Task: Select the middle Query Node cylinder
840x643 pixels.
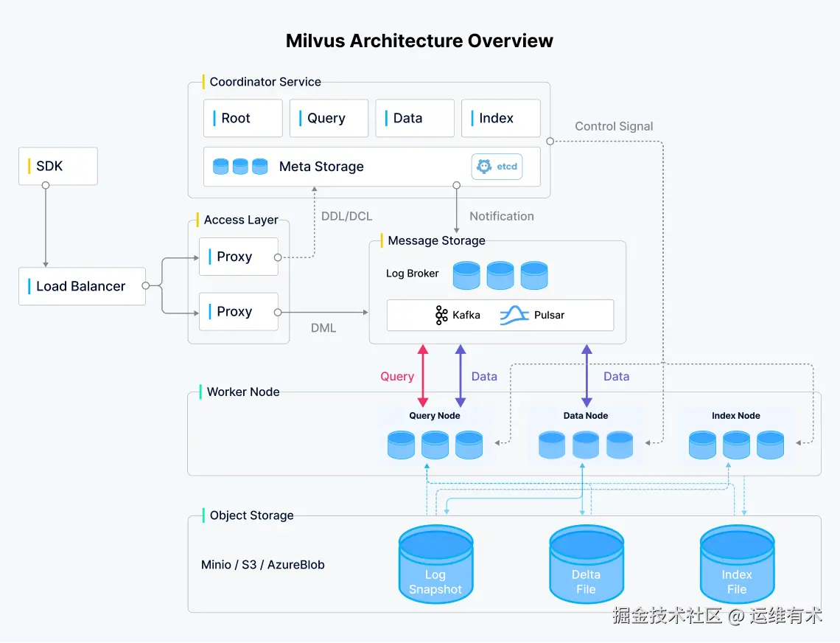Action: 435,445
